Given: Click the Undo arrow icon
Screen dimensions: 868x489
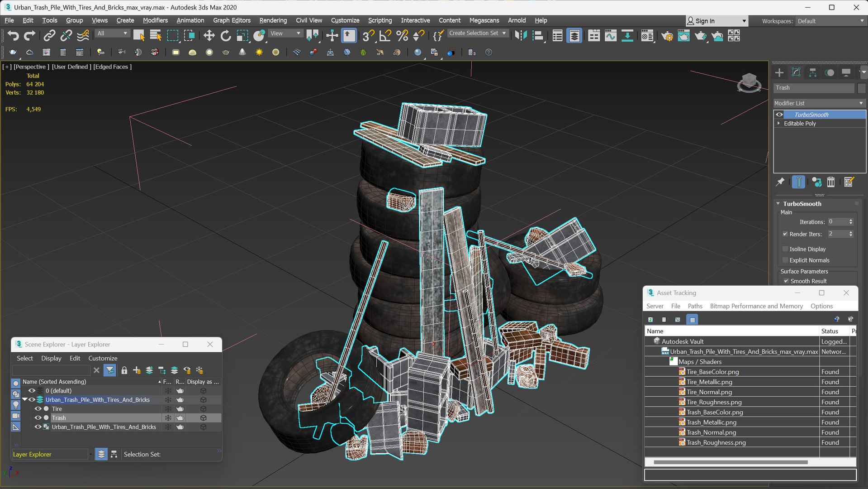Looking at the screenshot, I should pyautogui.click(x=13, y=36).
